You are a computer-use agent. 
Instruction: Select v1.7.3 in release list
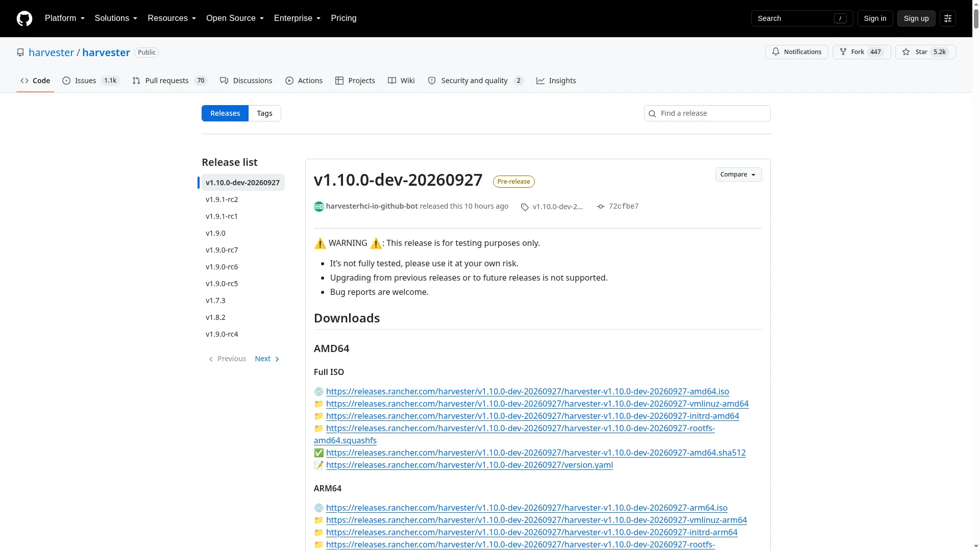(x=243, y=300)
